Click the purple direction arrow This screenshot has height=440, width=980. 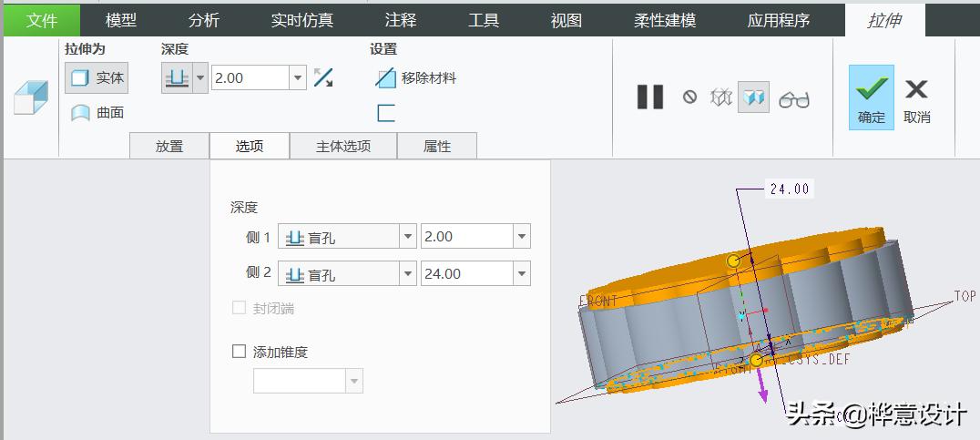click(763, 385)
